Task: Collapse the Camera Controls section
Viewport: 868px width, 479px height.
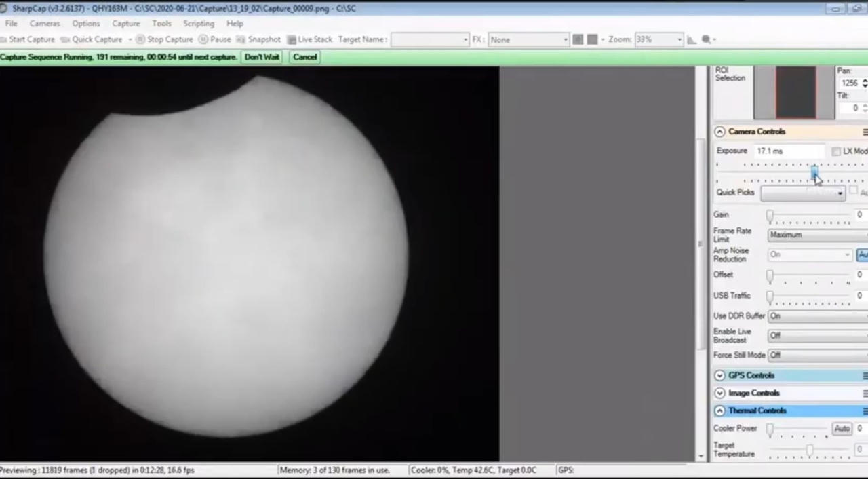Action: [719, 132]
